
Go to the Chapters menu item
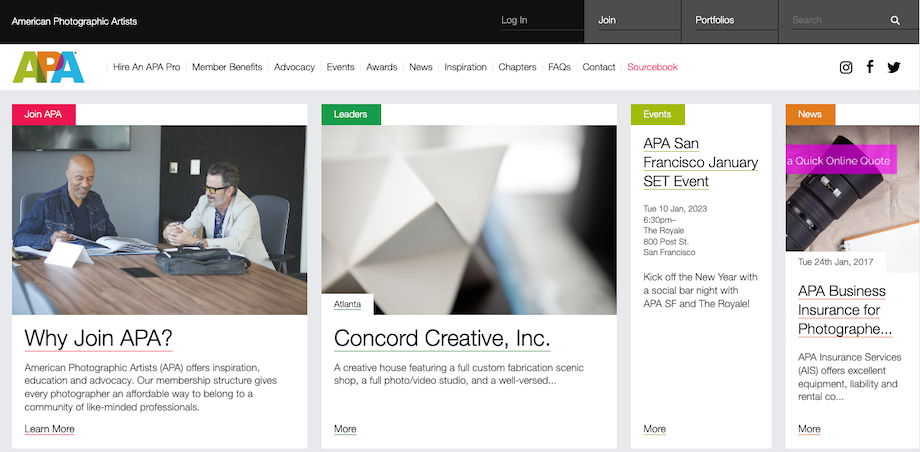tap(518, 67)
